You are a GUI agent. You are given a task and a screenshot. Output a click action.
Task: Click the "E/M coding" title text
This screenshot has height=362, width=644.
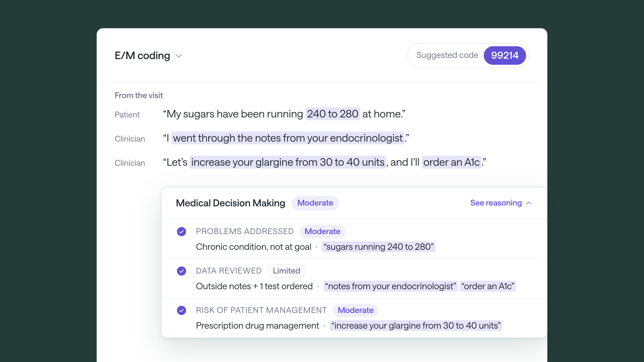(x=142, y=56)
